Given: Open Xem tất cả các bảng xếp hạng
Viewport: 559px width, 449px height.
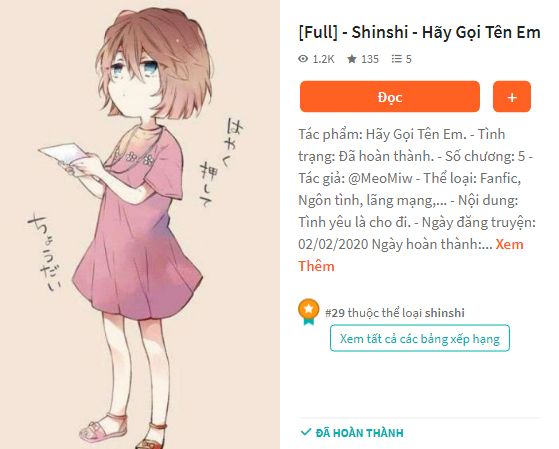Looking at the screenshot, I should click(x=420, y=338).
